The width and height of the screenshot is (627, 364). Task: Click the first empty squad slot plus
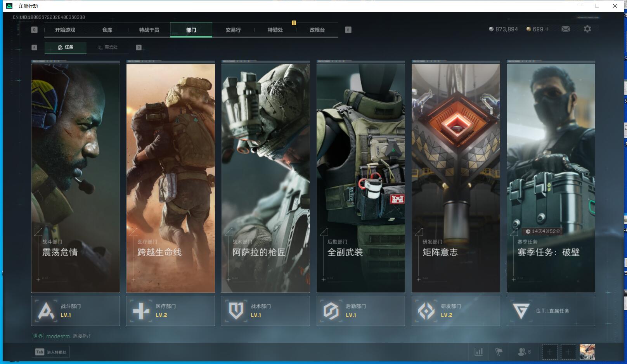549,352
